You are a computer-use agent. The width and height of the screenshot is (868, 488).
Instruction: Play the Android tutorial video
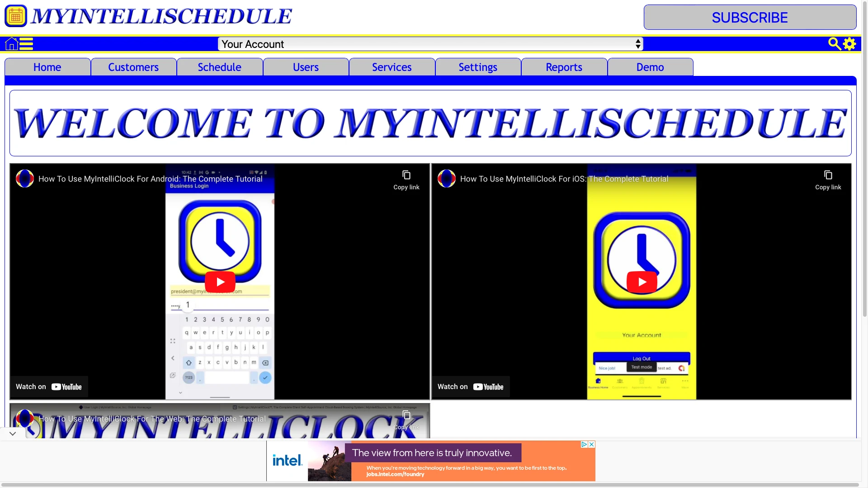point(219,282)
